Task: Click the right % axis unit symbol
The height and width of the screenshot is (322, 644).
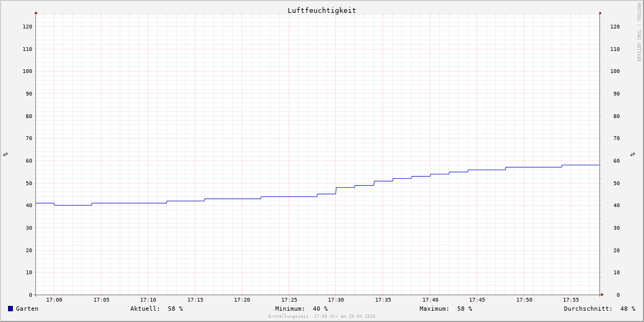Action: coord(633,154)
